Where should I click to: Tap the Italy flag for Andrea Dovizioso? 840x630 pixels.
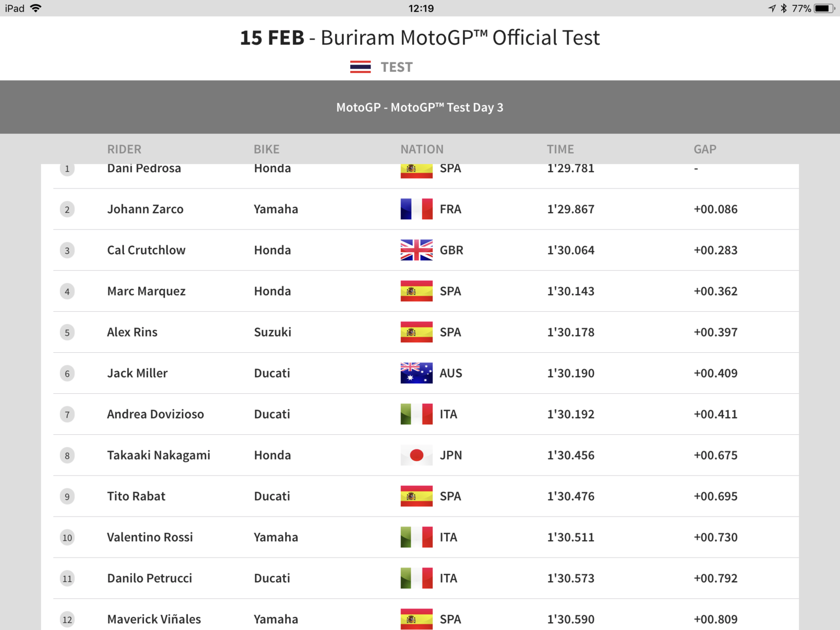click(x=416, y=414)
